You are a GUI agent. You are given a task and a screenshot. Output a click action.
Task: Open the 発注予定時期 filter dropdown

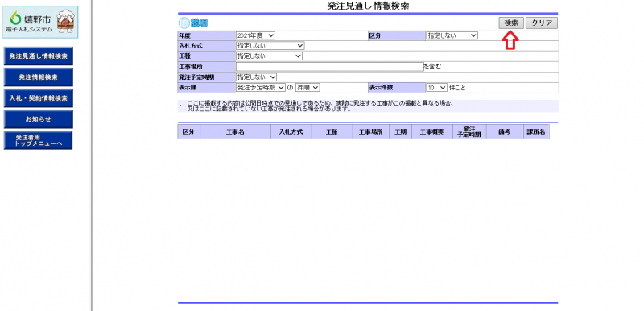(x=256, y=77)
